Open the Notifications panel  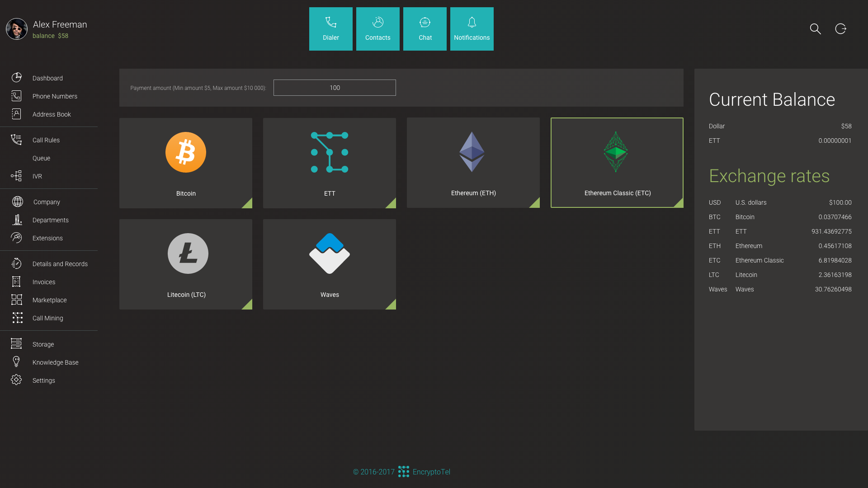click(x=472, y=29)
